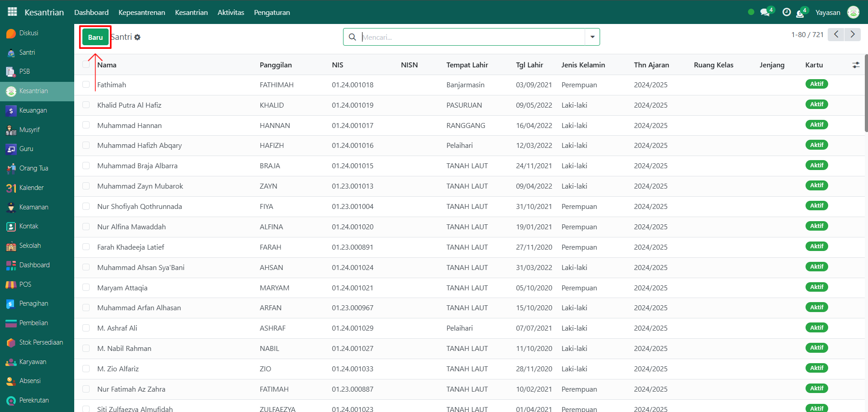Image resolution: width=868 pixels, height=412 pixels.
Task: Open the POS app in sidebar
Action: click(25, 284)
